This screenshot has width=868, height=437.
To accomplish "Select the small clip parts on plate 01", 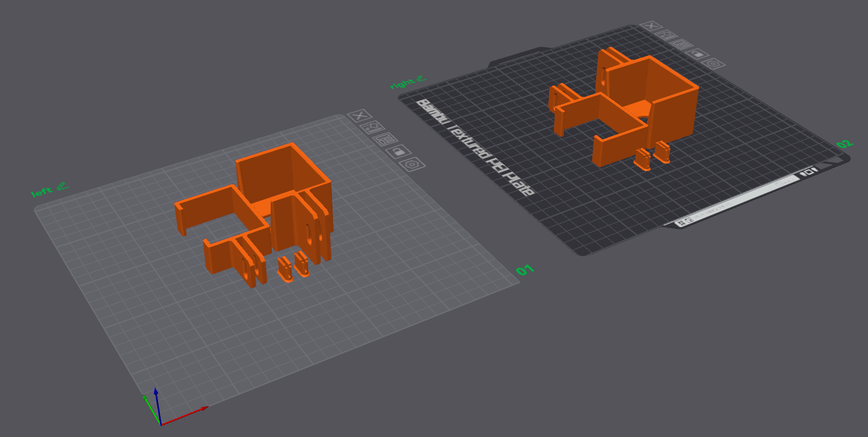I will click(x=293, y=267).
